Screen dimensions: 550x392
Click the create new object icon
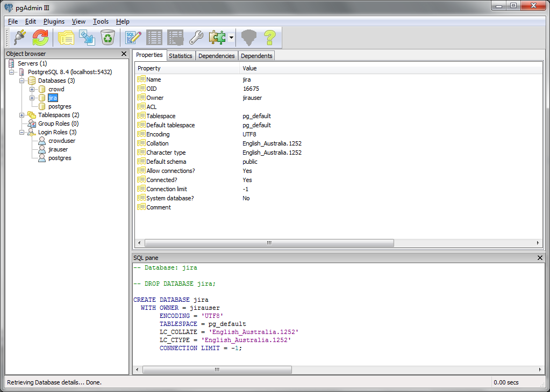tap(87, 38)
